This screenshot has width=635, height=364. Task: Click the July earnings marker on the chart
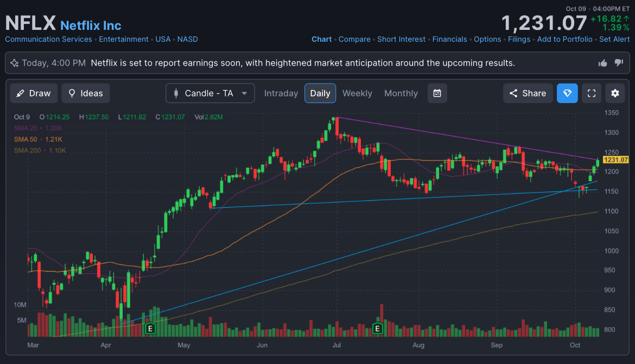378,328
